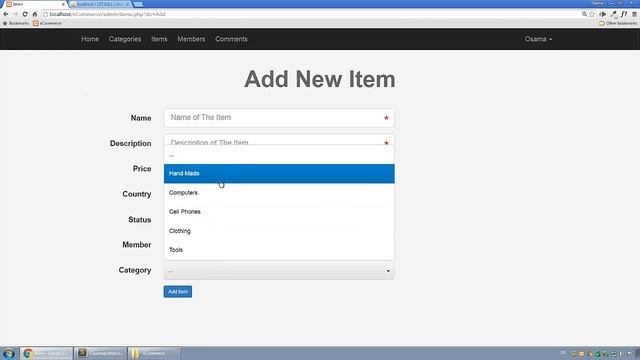Activate the Chrome taskbar button
The height and width of the screenshot is (360, 640).
tap(46, 353)
